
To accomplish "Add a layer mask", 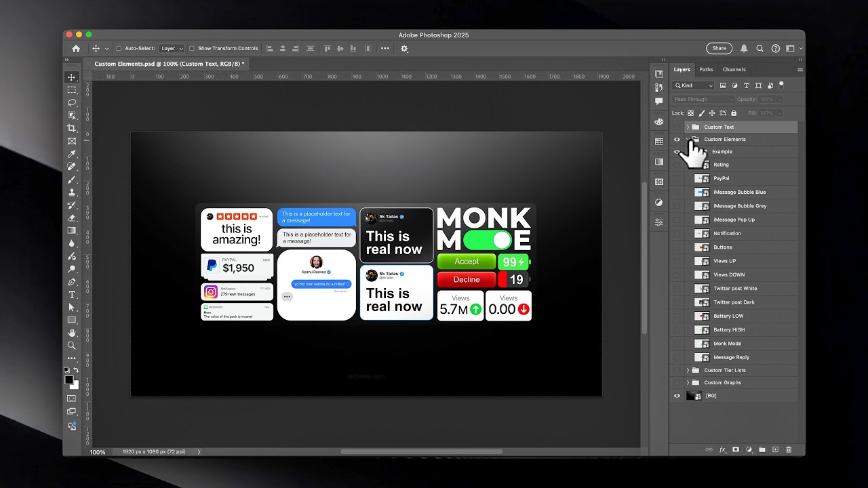I will tap(736, 449).
